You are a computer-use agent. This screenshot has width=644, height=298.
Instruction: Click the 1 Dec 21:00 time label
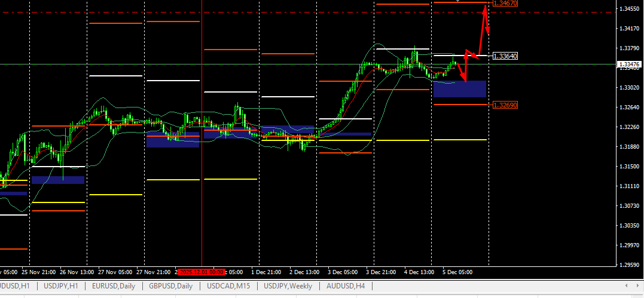click(266, 272)
